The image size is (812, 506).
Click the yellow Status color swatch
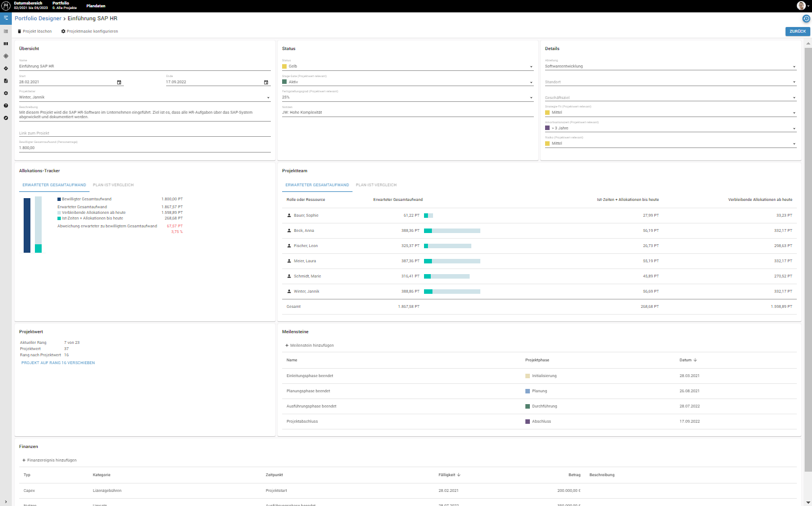(284, 66)
